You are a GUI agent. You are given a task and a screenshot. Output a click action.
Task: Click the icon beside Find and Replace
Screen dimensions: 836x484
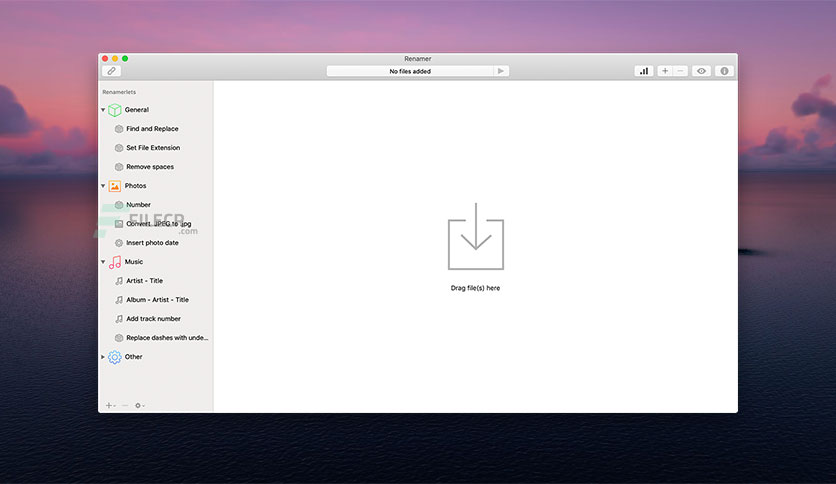click(119, 129)
